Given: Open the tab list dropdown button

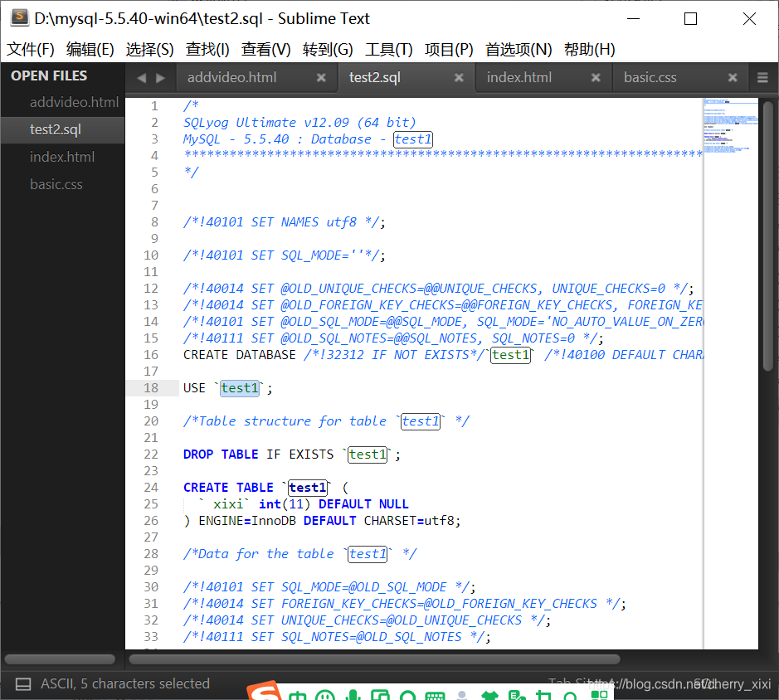Looking at the screenshot, I should click(x=762, y=77).
